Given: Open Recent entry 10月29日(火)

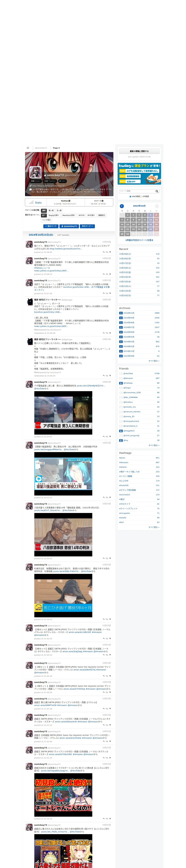Looking at the screenshot, I should 125,254.
